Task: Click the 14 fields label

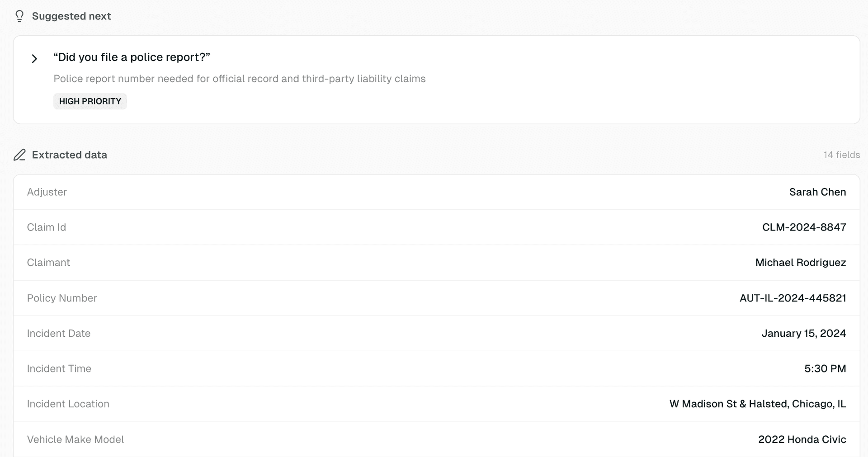Action: click(841, 155)
